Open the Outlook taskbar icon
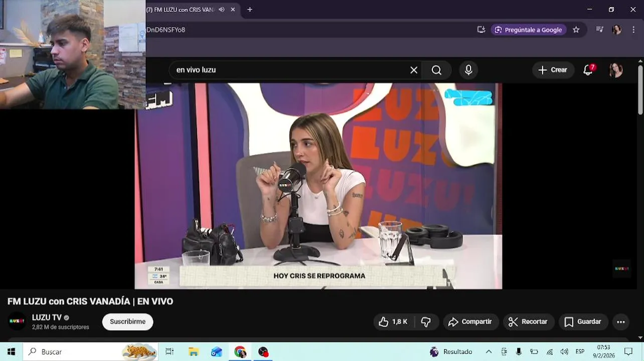 point(216,351)
